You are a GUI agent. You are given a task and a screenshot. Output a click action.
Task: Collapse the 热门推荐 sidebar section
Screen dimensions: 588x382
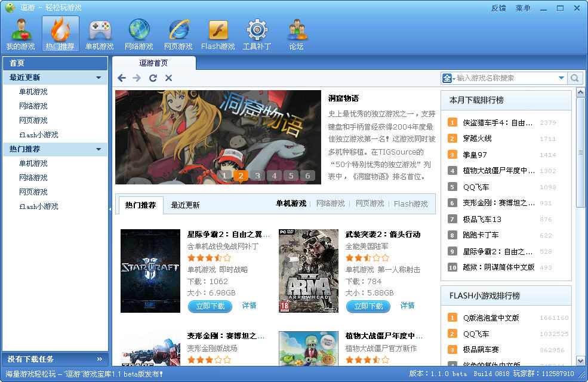(x=98, y=149)
